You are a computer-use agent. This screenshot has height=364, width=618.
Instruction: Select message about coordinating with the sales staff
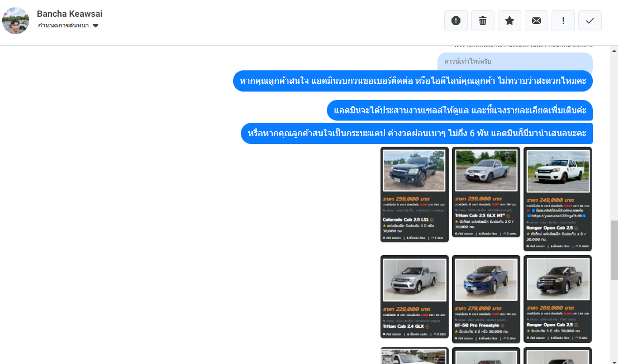[459, 111]
